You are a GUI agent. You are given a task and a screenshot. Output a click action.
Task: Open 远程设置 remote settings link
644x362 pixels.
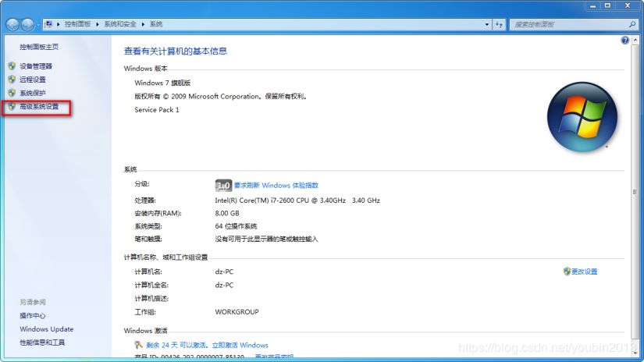(x=33, y=80)
